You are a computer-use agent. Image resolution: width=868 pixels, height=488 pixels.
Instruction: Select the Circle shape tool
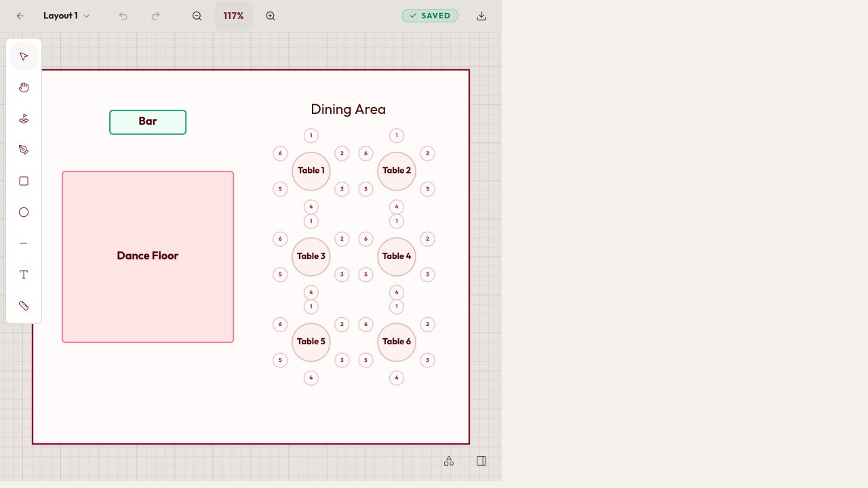pyautogui.click(x=24, y=212)
